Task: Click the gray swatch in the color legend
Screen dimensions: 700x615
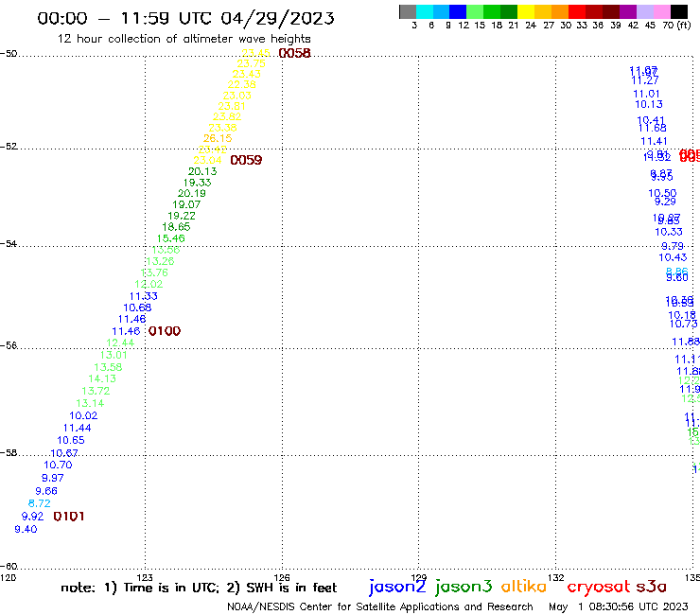Action: tap(408, 11)
